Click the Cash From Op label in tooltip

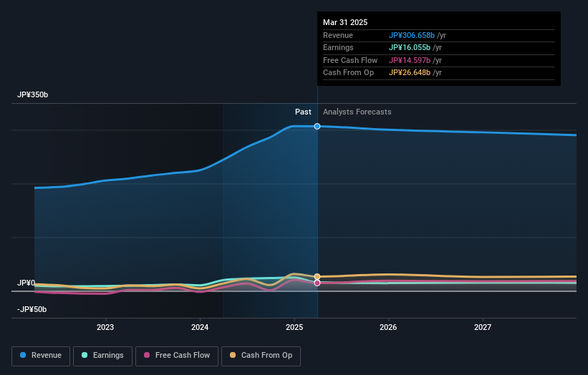348,73
